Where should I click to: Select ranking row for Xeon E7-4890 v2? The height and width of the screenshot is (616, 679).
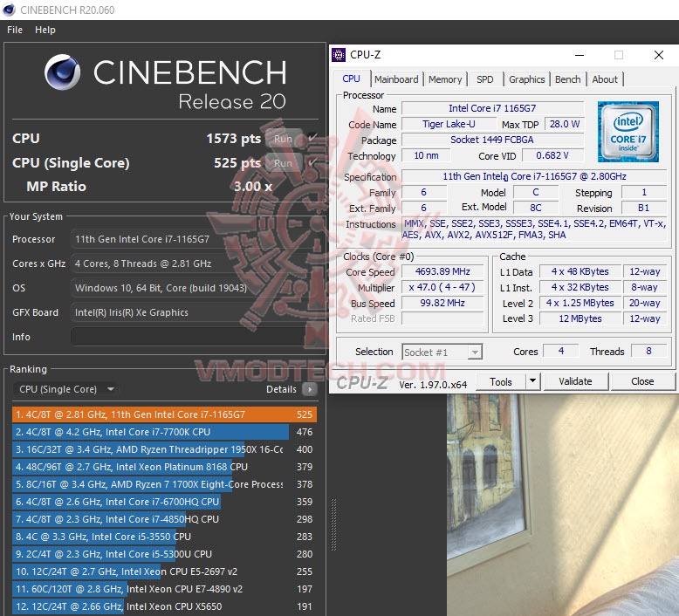click(165, 589)
